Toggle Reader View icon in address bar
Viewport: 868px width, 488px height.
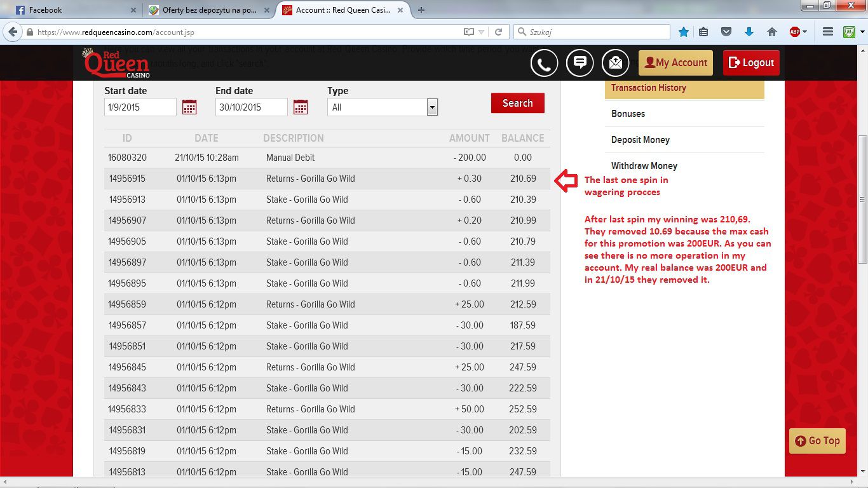click(469, 32)
